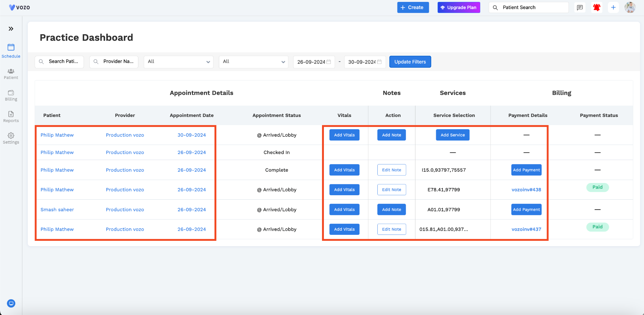
Task: Click Add Vitals in Smash saheer row
Action: click(x=344, y=209)
